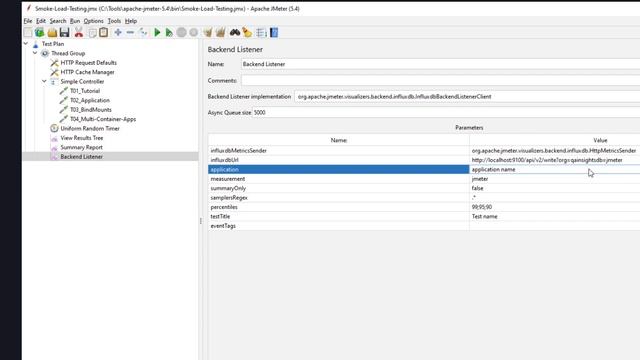Click the Name column header
Image resolution: width=640 pixels, height=360 pixels.
[x=339, y=140]
